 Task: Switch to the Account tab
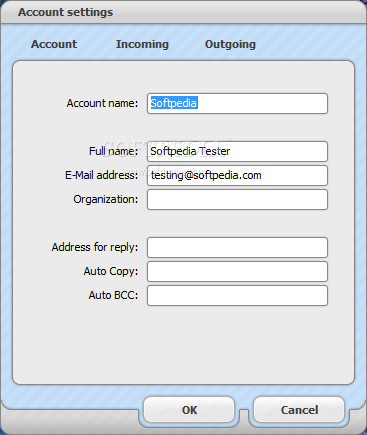point(54,44)
